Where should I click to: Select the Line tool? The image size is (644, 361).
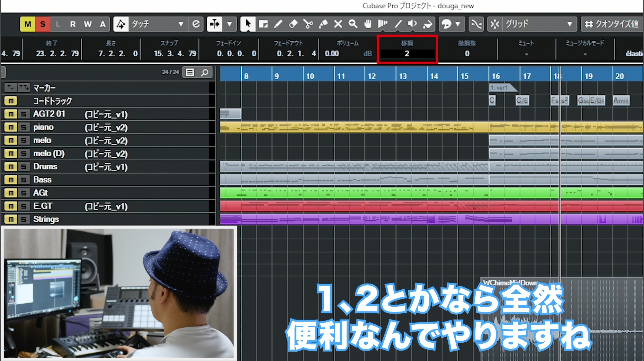398,24
